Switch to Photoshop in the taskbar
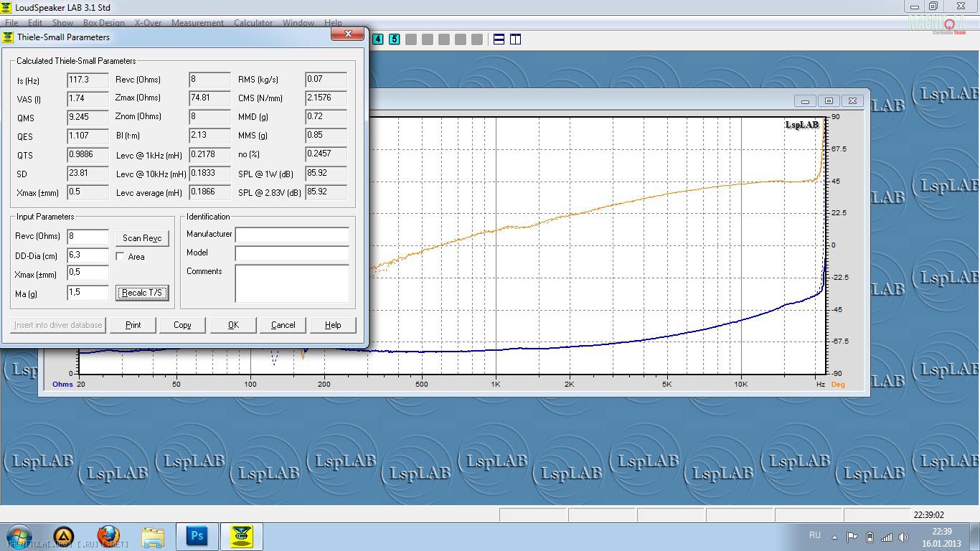 [197, 537]
